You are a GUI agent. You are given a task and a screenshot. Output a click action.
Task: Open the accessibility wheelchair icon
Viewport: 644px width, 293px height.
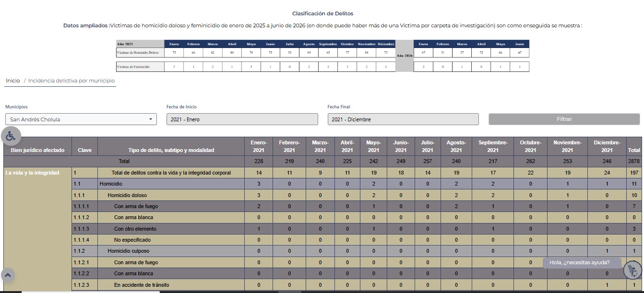click(11, 136)
